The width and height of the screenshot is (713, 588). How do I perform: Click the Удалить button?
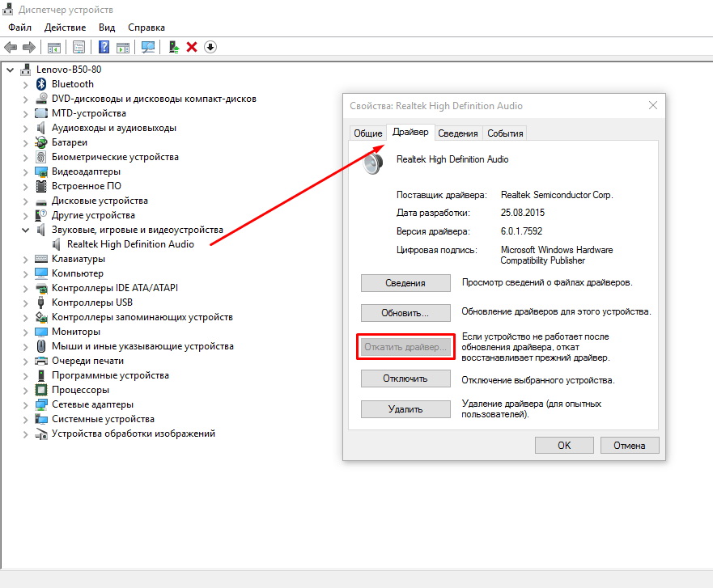click(x=405, y=409)
